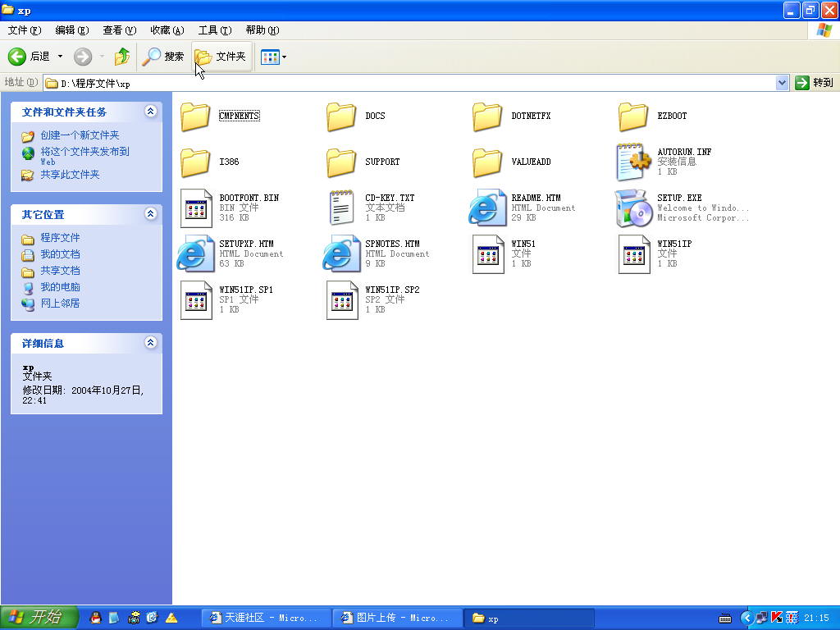Screen dimensions: 840x630
Task: Select the CMPNENTS folder icon
Action: (x=195, y=116)
